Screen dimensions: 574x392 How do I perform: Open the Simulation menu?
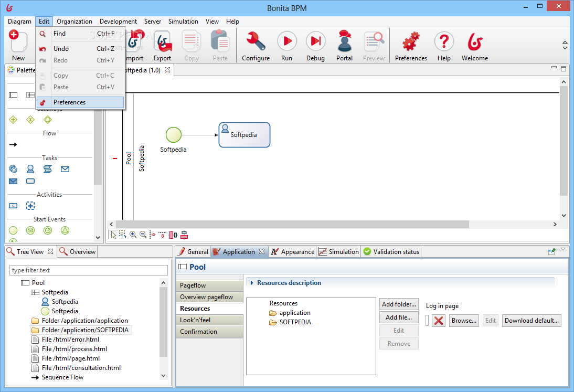point(183,21)
